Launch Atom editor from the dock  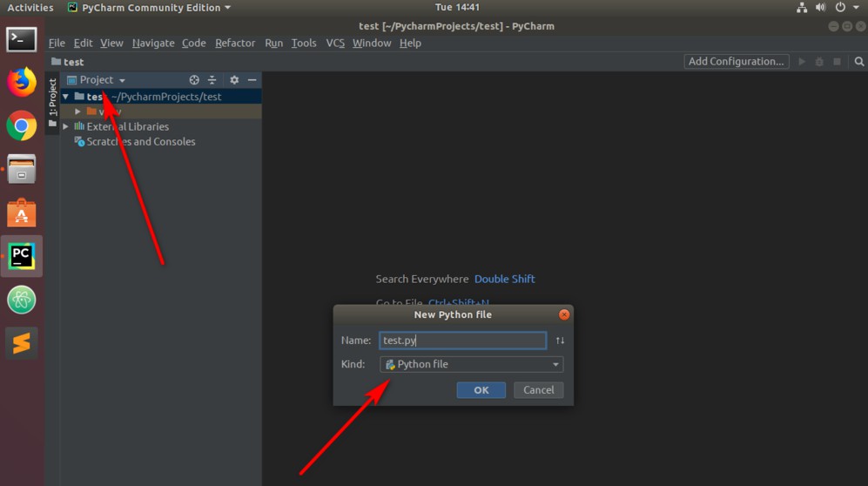[21, 300]
